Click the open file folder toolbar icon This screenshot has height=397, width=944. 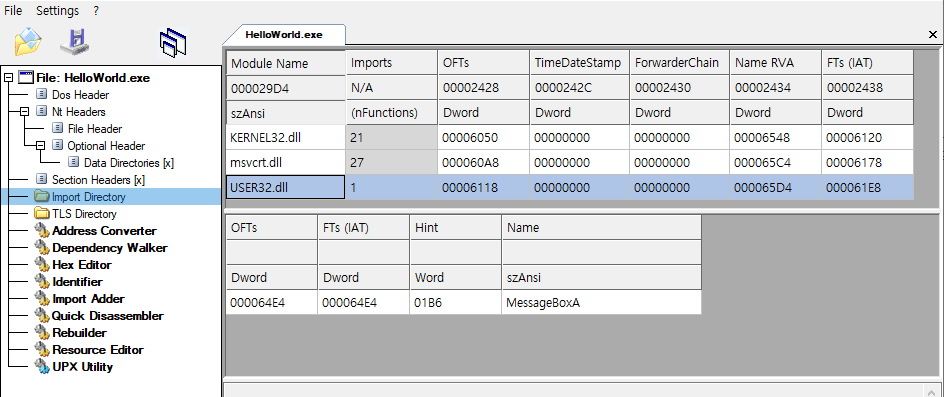pos(28,43)
